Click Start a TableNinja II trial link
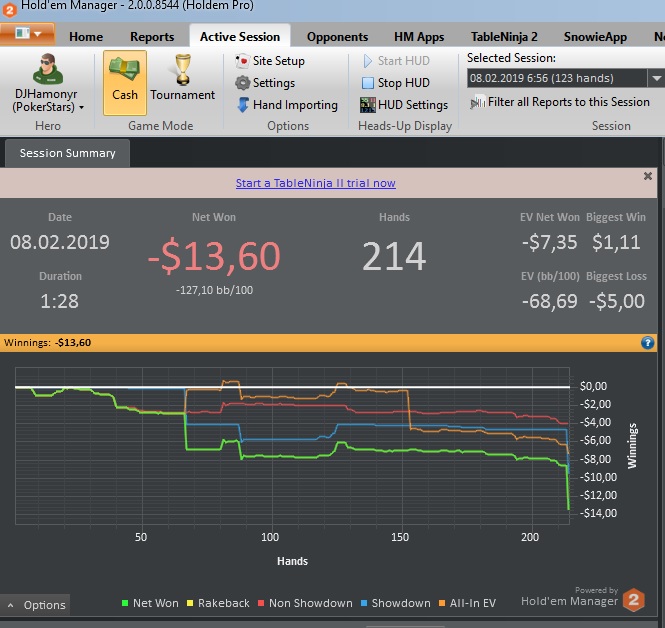Screen dimensions: 665x628 (316, 183)
